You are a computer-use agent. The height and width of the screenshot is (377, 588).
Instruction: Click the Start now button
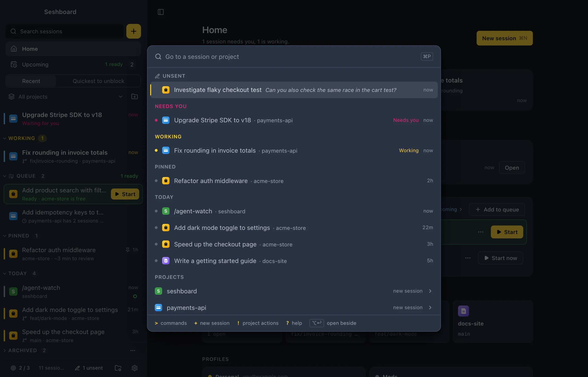pyautogui.click(x=500, y=258)
